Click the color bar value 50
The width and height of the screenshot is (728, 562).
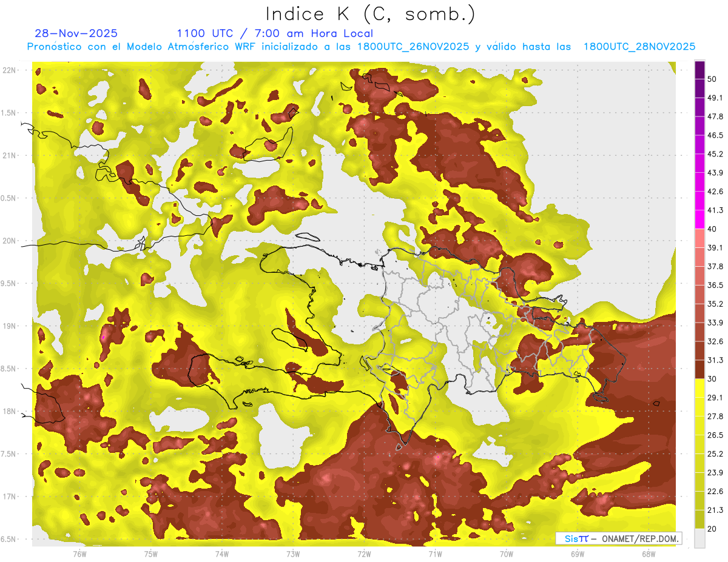[713, 79]
